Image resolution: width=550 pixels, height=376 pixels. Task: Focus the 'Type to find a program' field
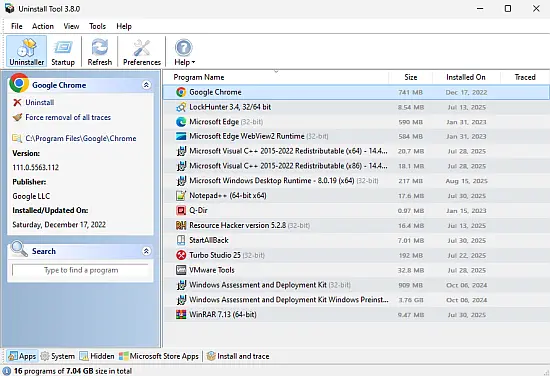click(x=81, y=270)
